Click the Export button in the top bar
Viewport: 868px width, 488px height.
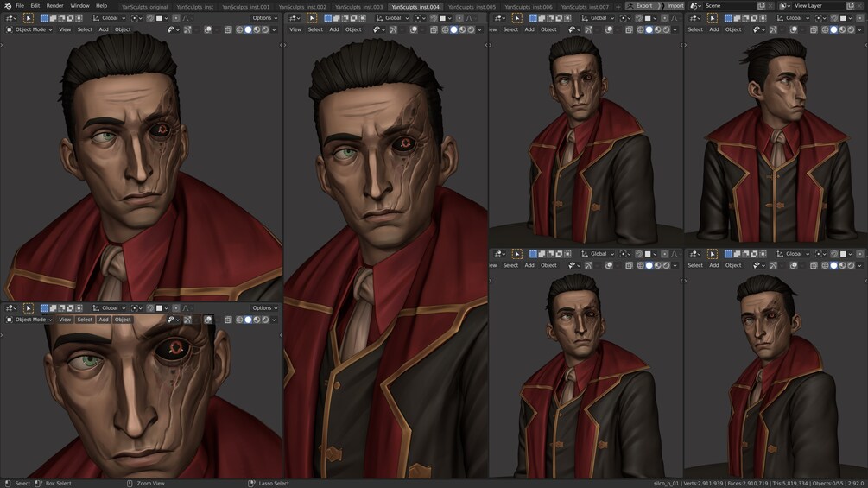pos(640,5)
